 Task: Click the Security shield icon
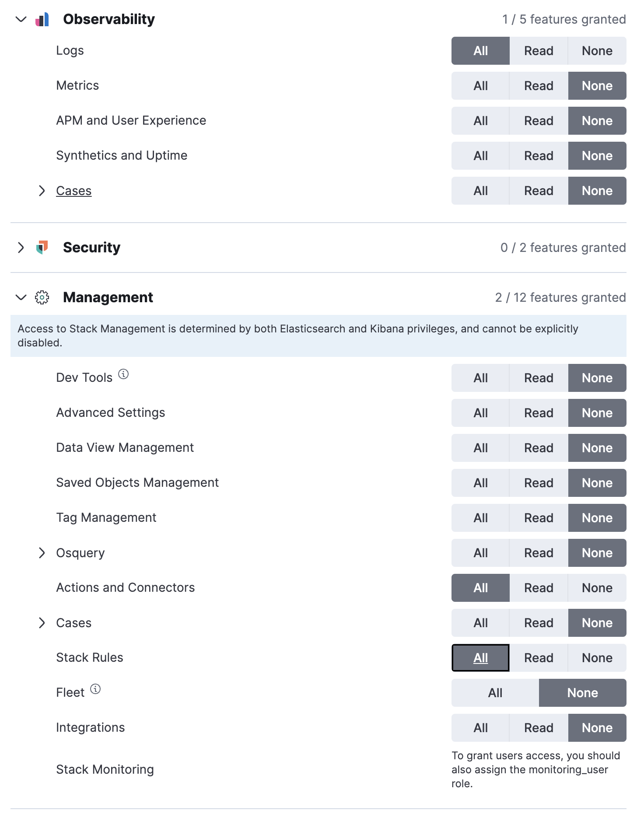[42, 247]
